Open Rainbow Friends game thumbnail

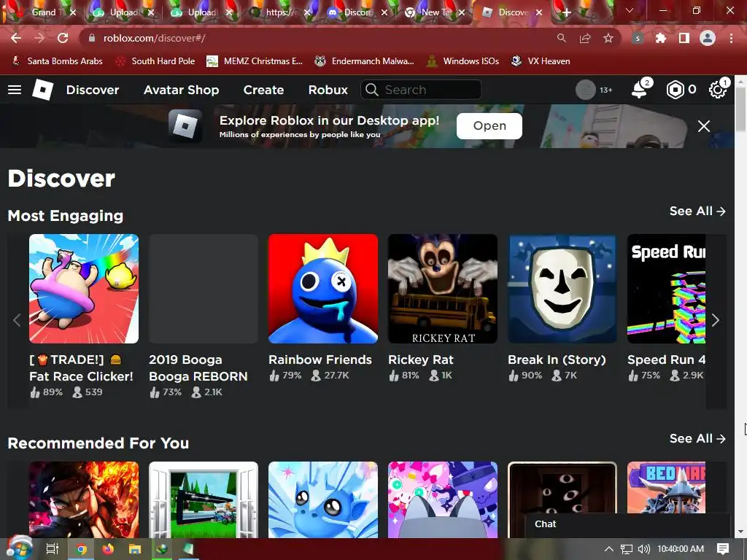tap(323, 289)
